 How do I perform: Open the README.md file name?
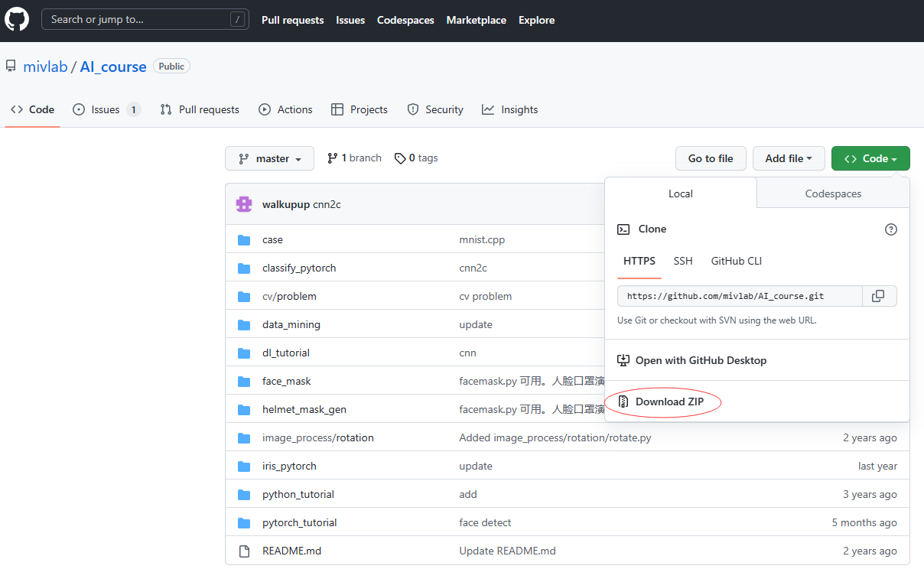(x=291, y=551)
